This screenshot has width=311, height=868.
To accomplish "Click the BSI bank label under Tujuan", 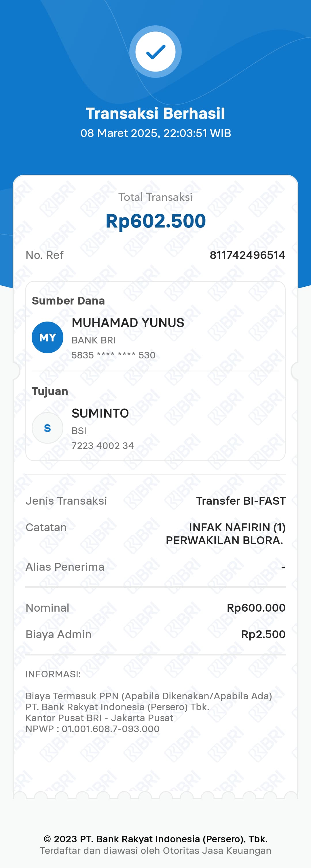I will 79,431.
